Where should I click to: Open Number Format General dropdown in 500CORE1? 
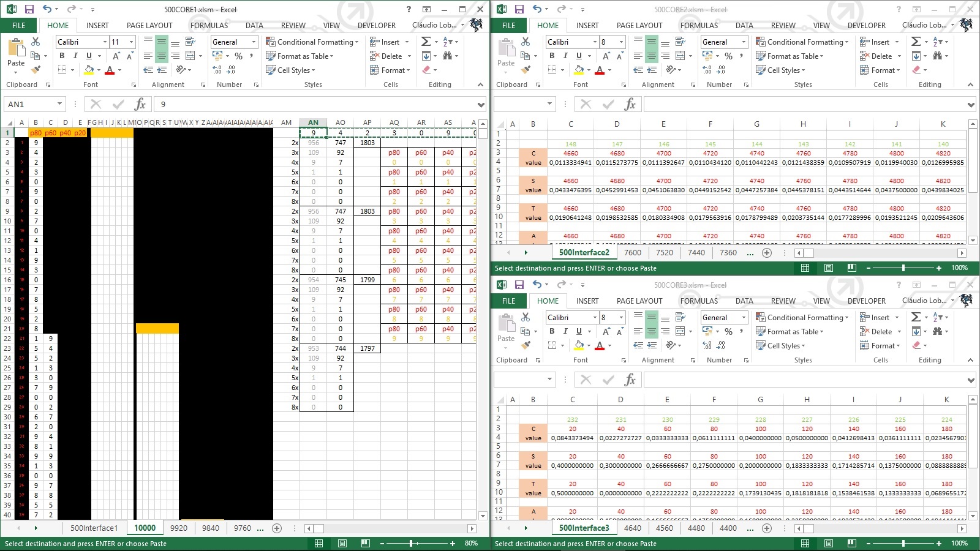click(254, 42)
